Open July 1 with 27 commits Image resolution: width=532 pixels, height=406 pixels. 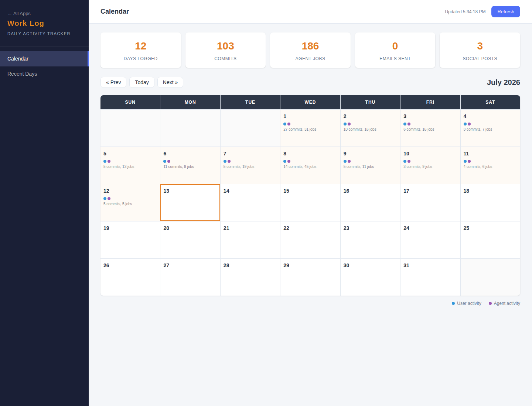click(310, 128)
